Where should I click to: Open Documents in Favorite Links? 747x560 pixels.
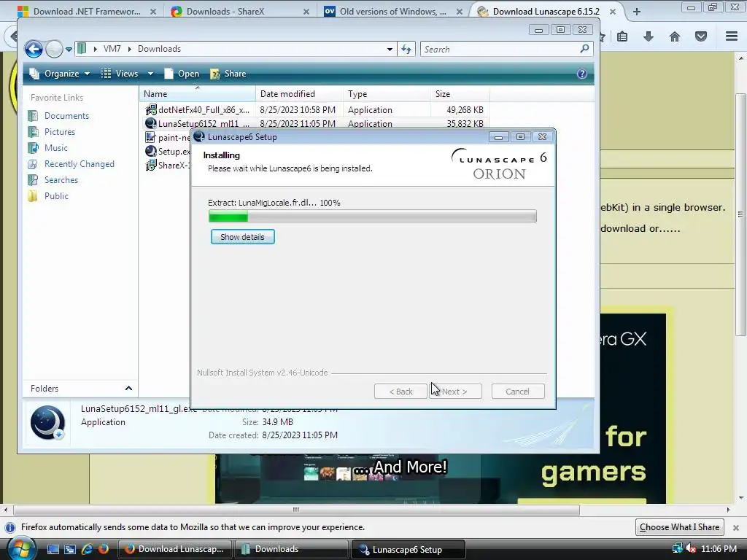[x=66, y=116]
